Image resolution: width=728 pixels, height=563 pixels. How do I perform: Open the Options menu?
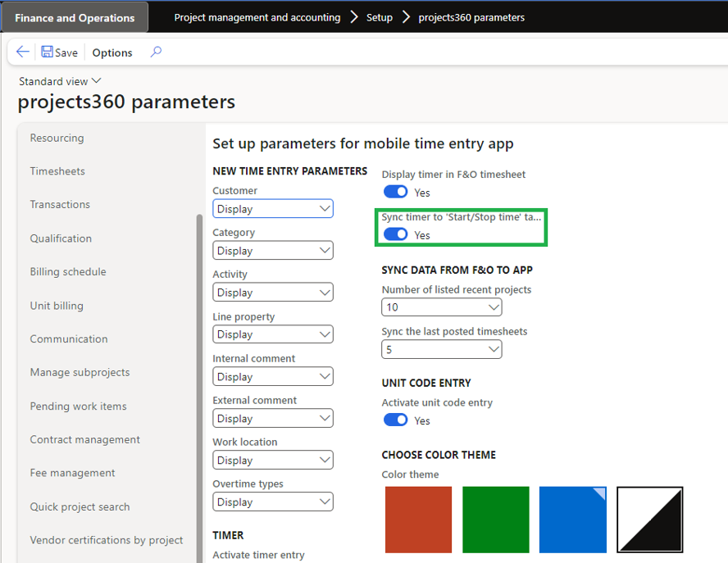click(x=112, y=52)
